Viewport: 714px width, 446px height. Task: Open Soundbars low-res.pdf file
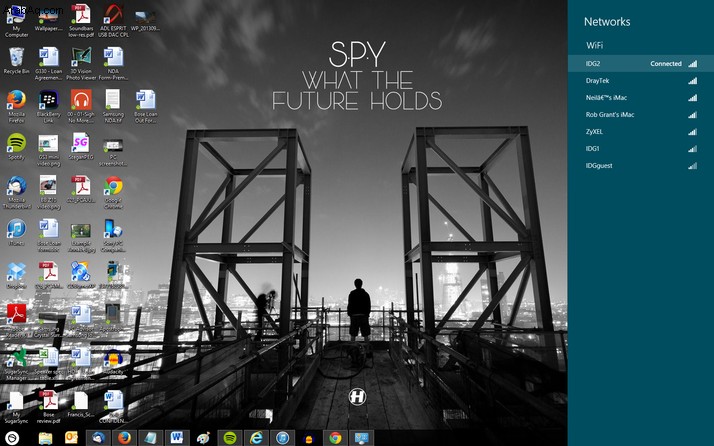tap(81, 21)
